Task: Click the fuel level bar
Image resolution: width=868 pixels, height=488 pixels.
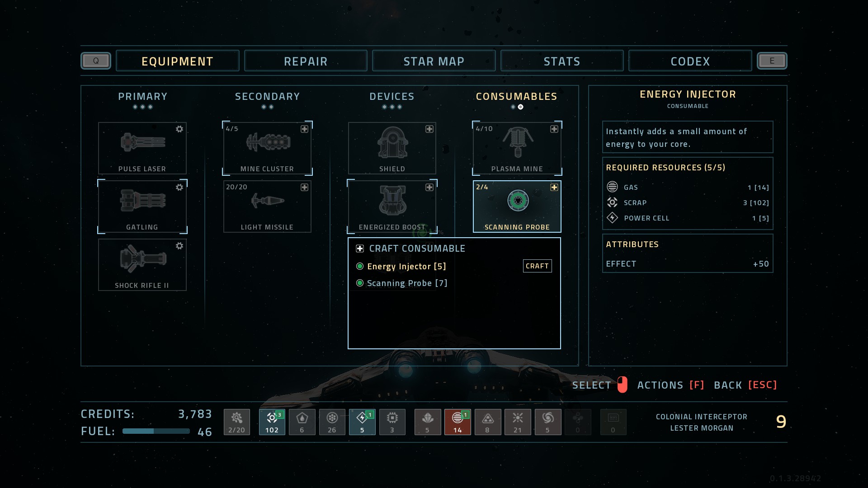Action: [x=156, y=431]
